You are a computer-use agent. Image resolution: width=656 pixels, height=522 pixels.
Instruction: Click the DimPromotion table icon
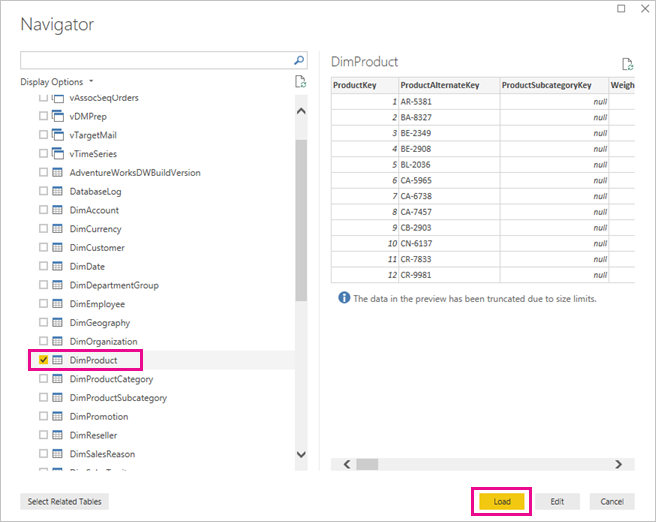(x=57, y=416)
